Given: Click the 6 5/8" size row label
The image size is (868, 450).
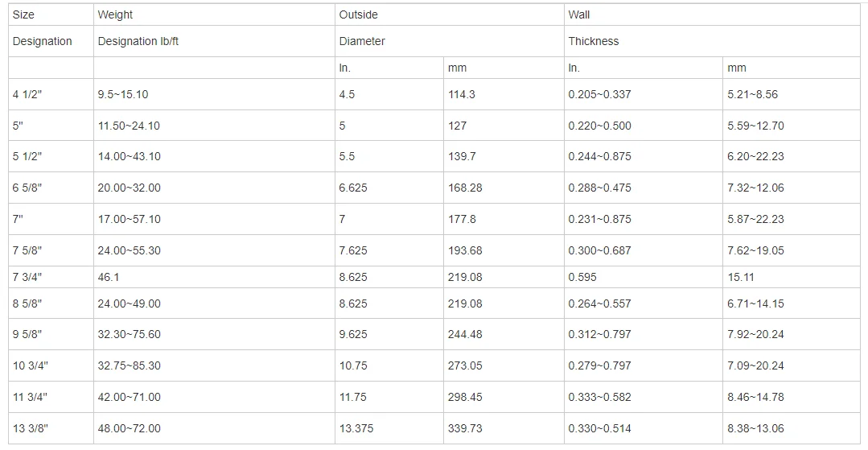Looking at the screenshot, I should (x=51, y=188).
